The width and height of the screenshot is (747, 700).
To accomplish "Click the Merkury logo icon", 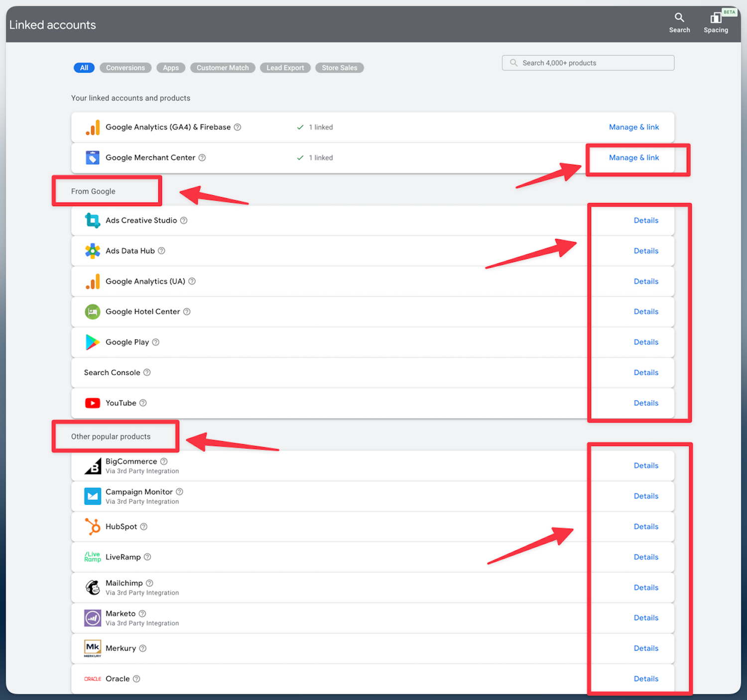I will point(93,649).
